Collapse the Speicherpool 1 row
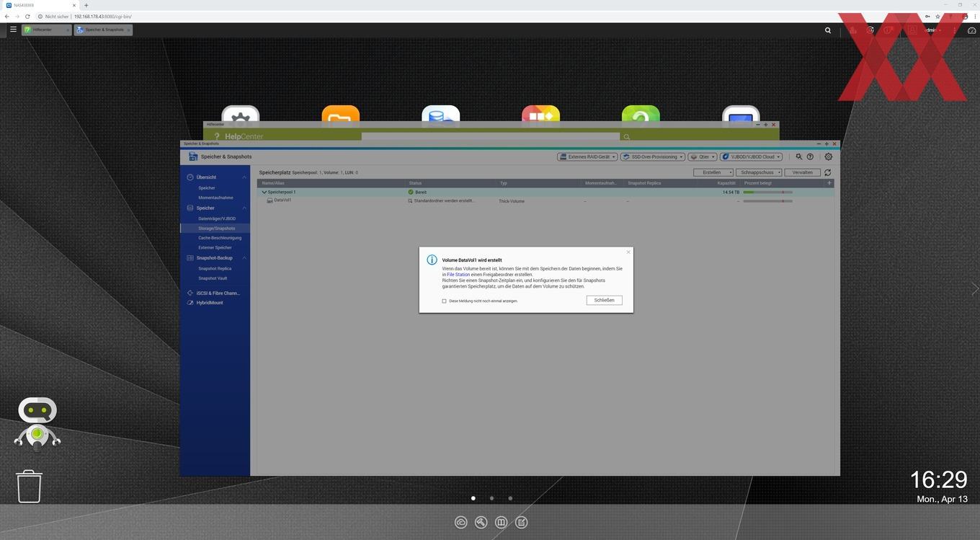This screenshot has width=980, height=540. click(x=264, y=192)
